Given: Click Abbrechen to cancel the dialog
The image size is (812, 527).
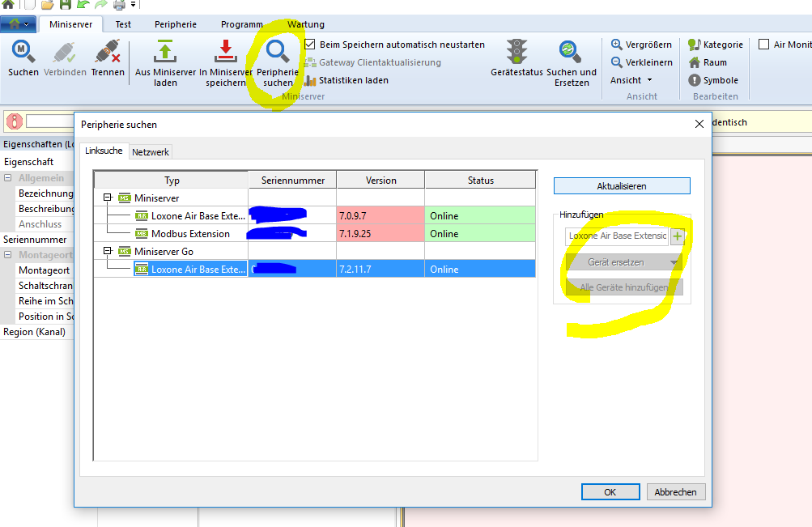Looking at the screenshot, I should click(675, 492).
